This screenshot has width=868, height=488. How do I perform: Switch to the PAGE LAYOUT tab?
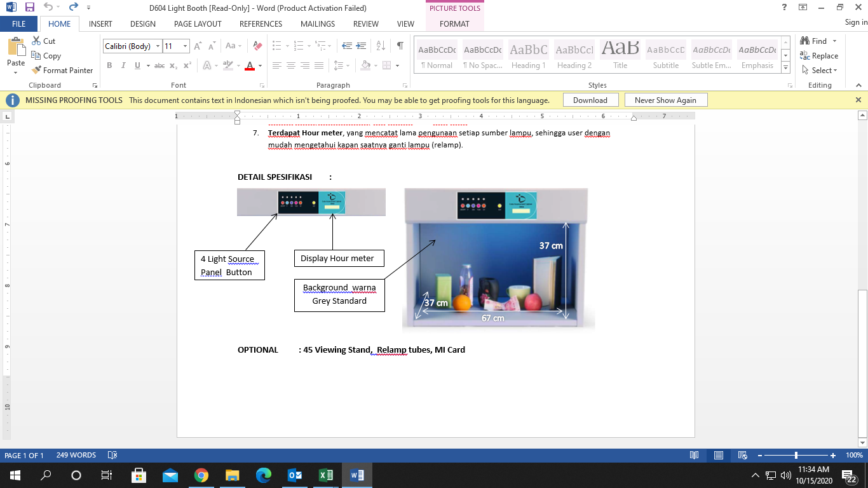198,24
